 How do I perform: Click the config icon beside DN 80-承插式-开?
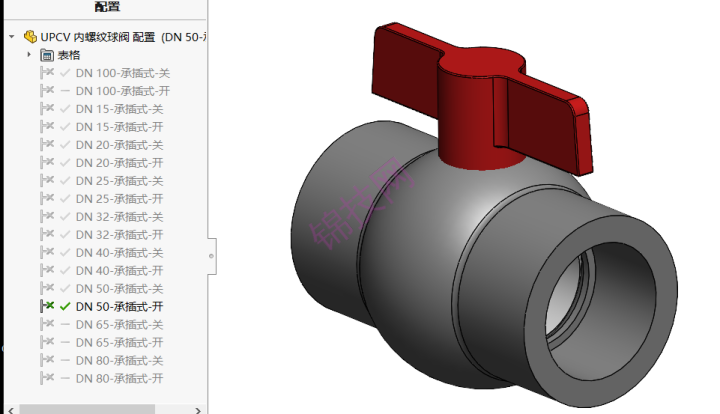[47, 378]
